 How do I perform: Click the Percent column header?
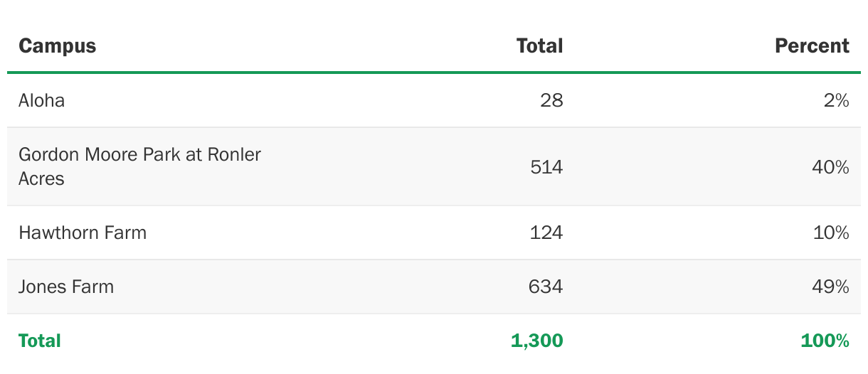(x=812, y=46)
